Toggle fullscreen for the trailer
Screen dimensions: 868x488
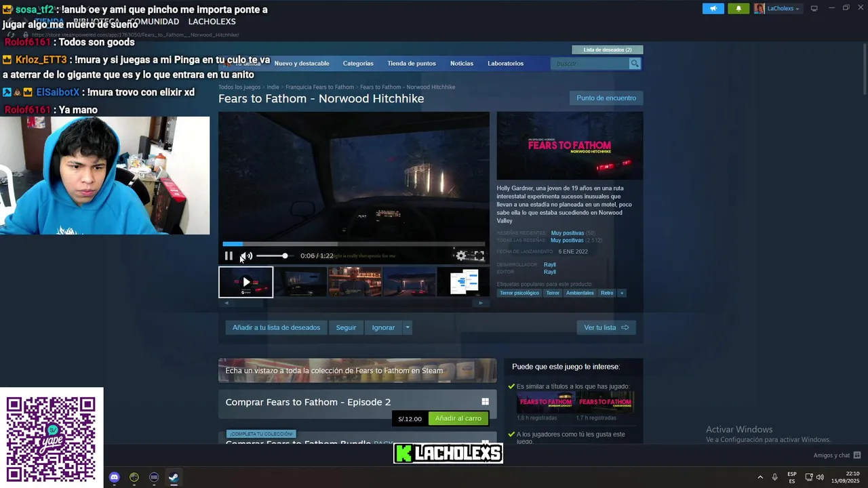point(479,256)
